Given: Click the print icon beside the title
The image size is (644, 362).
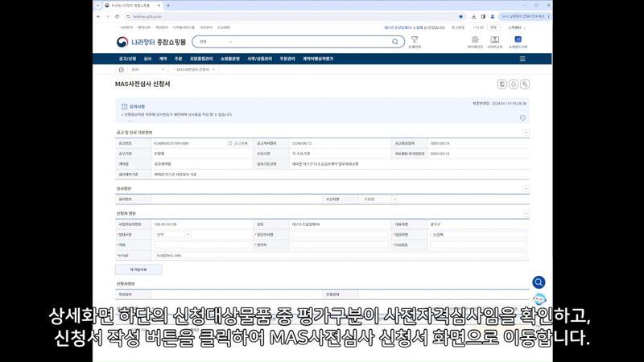Looking at the screenshot, I should pos(514,84).
